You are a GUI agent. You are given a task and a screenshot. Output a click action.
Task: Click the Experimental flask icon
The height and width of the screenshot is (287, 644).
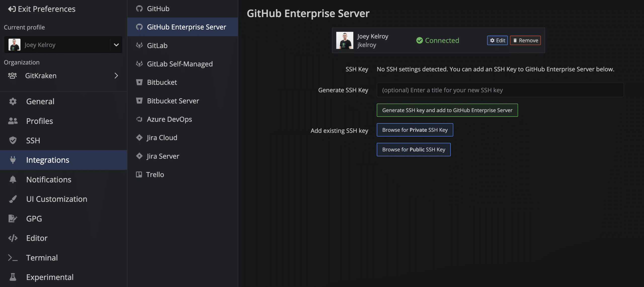[13, 277]
